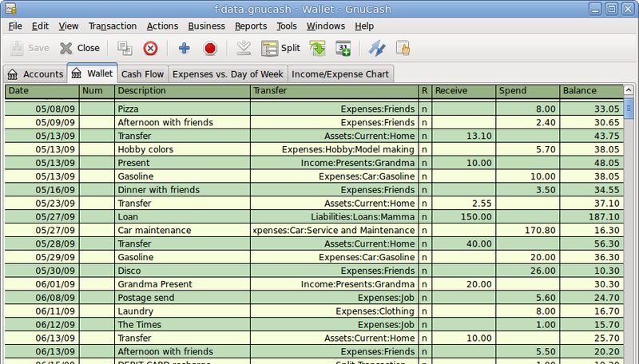Click the Blank transaction icon
639x364 pixels.
(244, 48)
